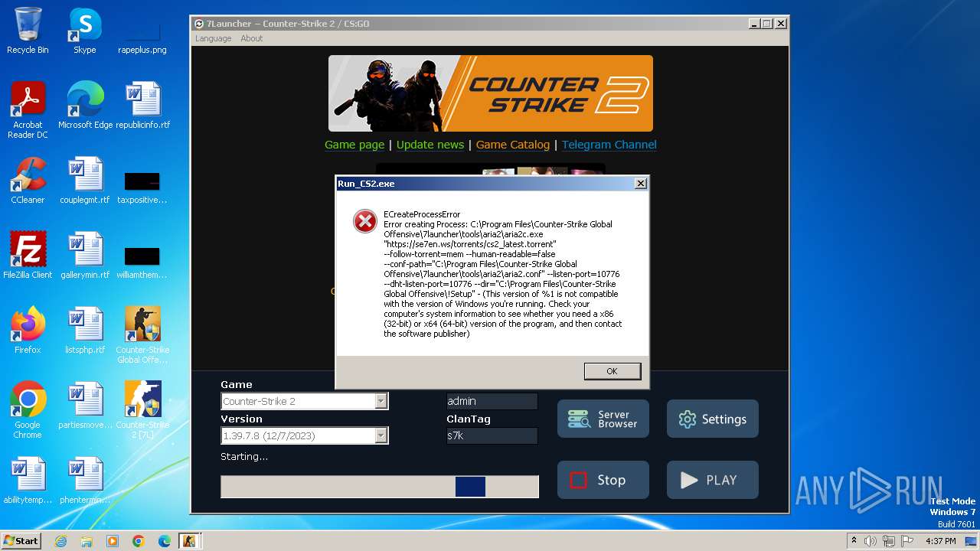This screenshot has width=980, height=551.
Task: Open Internet Explorer in taskbar
Action: (60, 541)
